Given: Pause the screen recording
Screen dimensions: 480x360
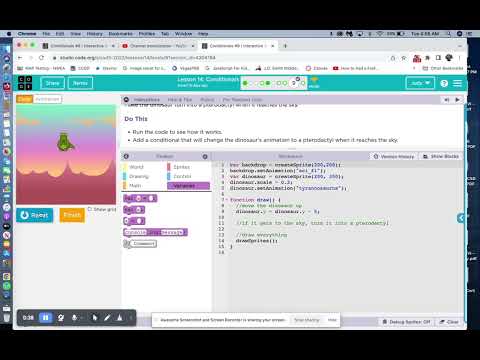Looking at the screenshot, I should (x=45, y=317).
